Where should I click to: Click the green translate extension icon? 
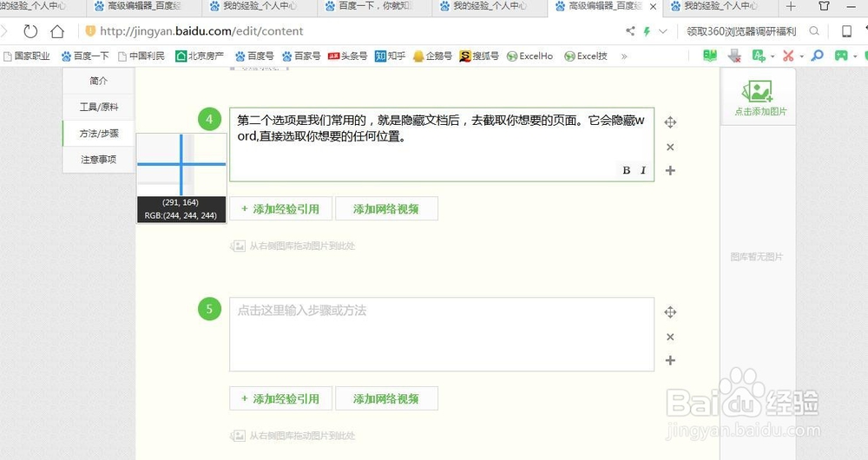pyautogui.click(x=759, y=56)
